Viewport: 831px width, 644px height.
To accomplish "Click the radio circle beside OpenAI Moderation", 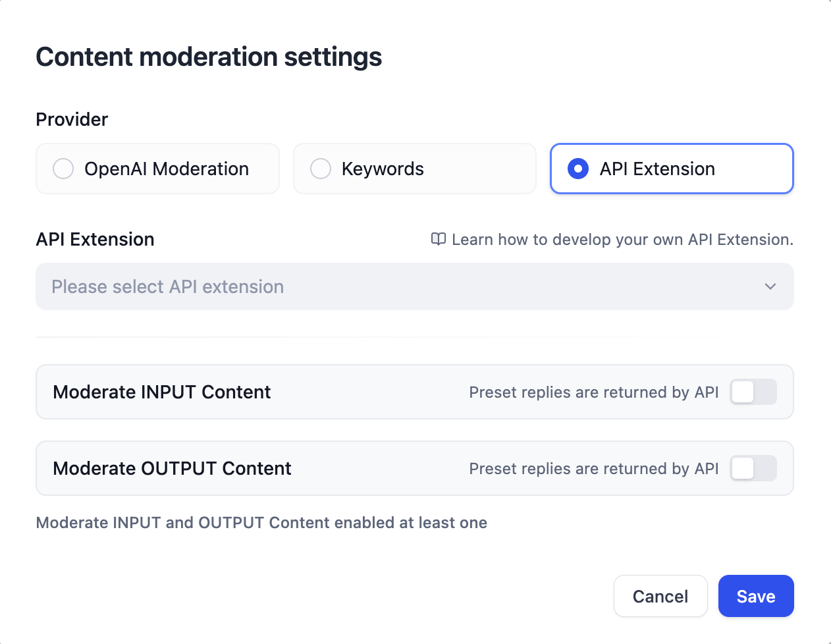I will pos(63,169).
